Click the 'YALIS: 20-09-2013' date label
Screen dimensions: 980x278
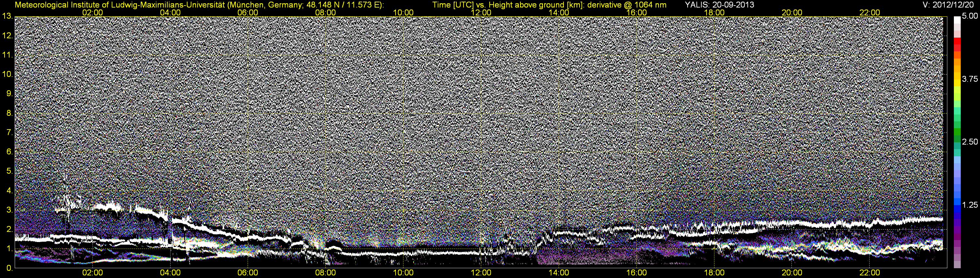pyautogui.click(x=719, y=5)
